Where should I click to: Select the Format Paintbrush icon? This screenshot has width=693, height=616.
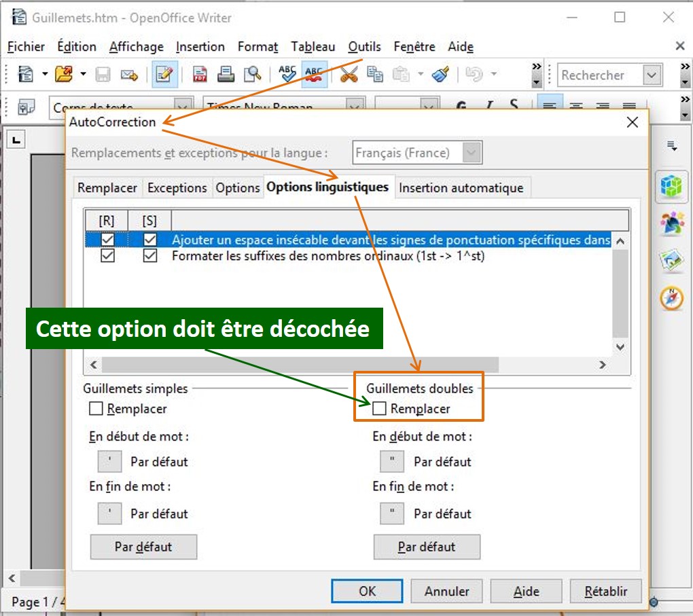pyautogui.click(x=441, y=75)
